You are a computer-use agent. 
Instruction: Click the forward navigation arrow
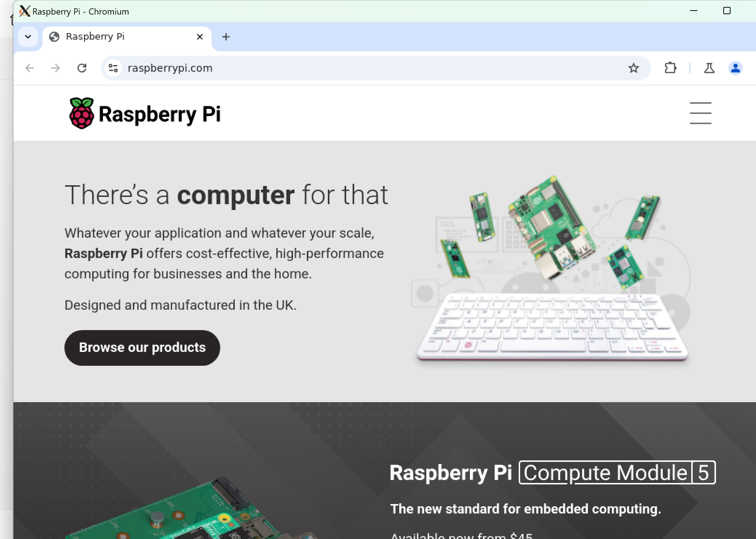click(x=56, y=68)
